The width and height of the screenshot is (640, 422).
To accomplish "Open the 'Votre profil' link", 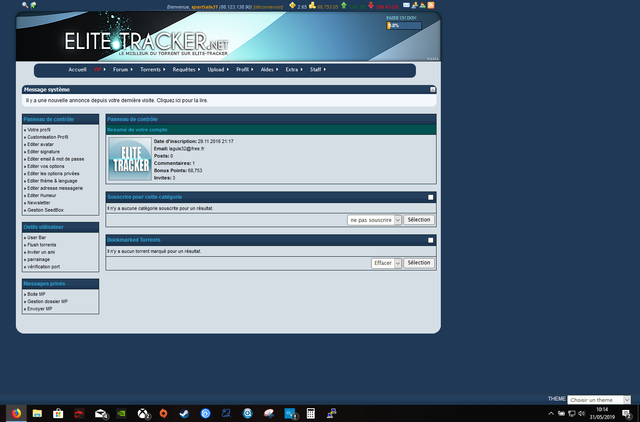I will tap(39, 130).
